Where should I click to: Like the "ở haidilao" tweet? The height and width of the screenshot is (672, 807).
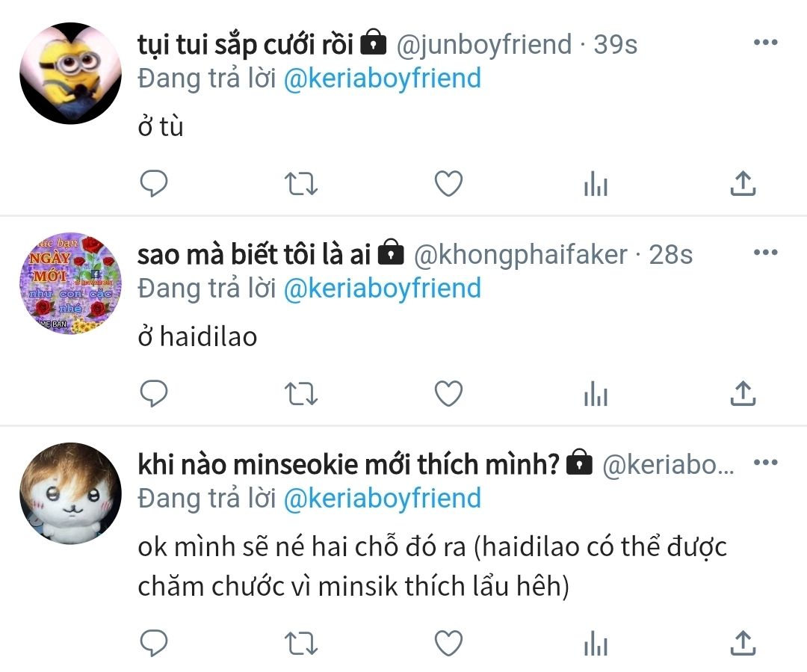point(449,393)
